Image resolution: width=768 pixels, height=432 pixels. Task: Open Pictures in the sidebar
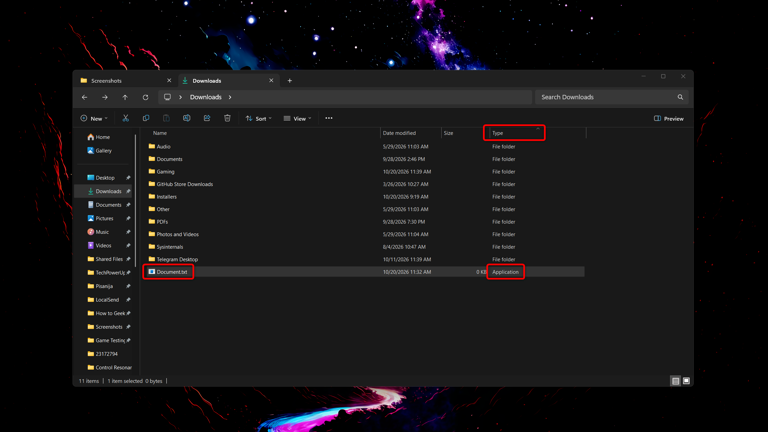(104, 218)
